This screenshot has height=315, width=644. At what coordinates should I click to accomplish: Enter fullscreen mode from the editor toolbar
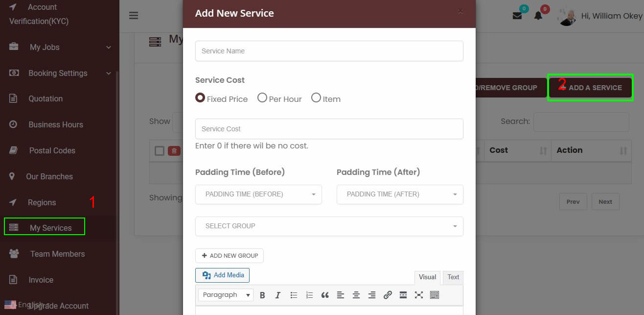coord(418,294)
